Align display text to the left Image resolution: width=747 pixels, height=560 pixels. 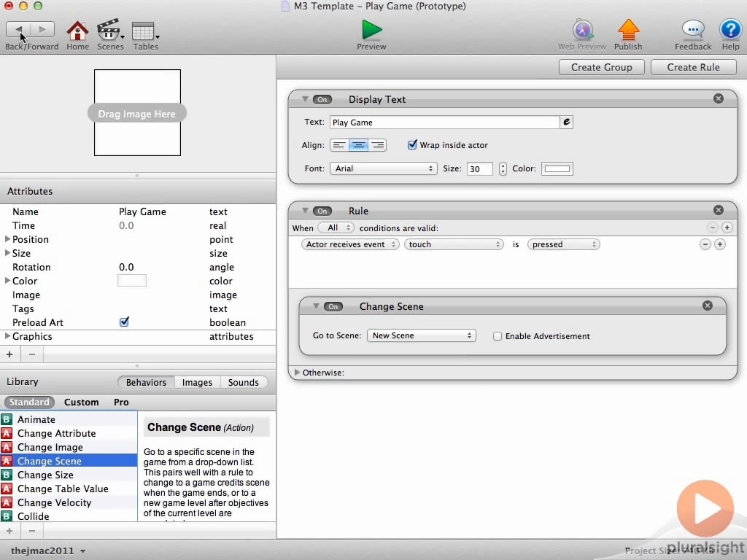point(339,145)
